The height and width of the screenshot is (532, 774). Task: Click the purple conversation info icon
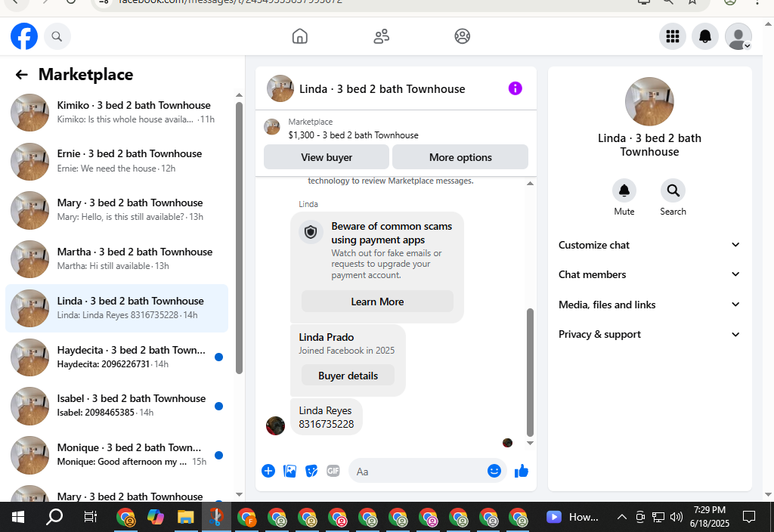pyautogui.click(x=515, y=88)
